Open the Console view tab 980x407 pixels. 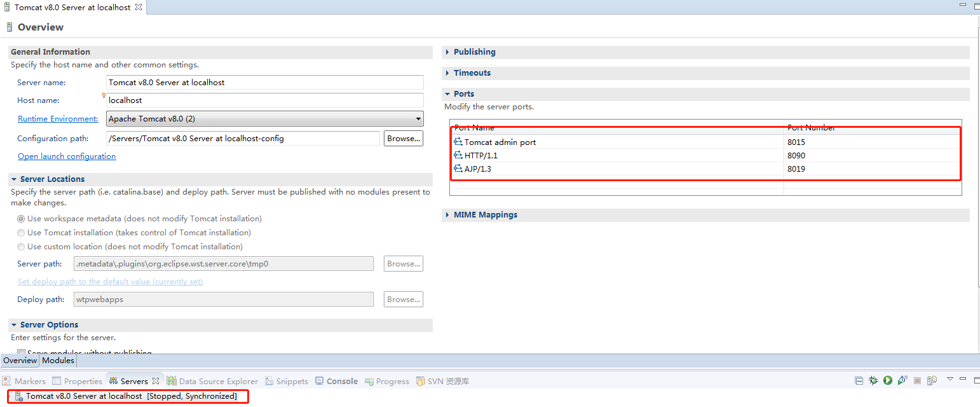pos(337,381)
